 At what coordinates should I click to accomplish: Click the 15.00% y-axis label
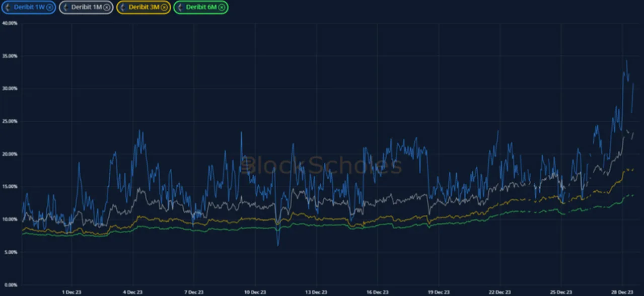[10, 187]
